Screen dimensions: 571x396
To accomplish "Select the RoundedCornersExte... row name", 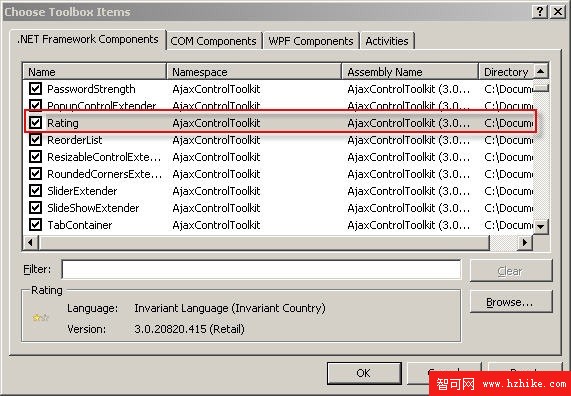I will tap(105, 174).
